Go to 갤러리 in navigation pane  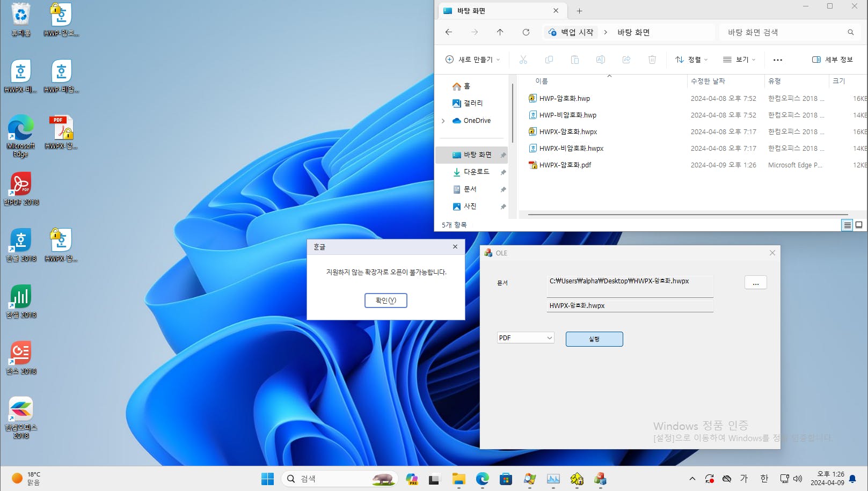(468, 103)
